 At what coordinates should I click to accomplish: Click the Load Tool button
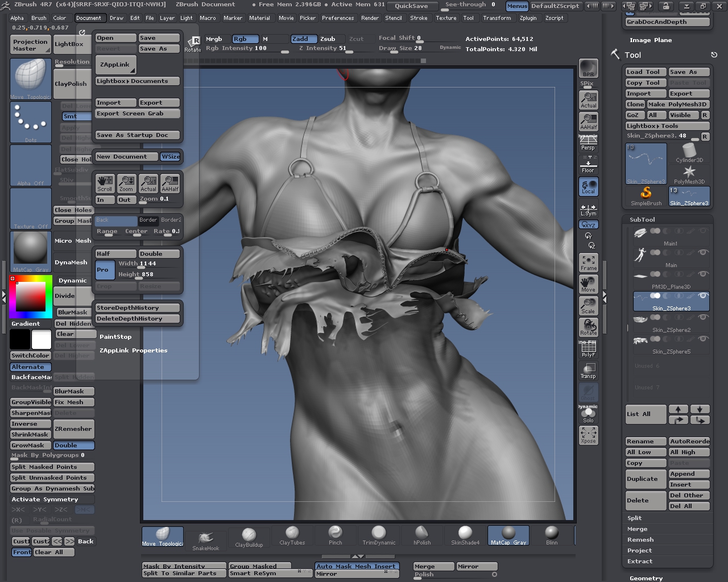click(646, 72)
